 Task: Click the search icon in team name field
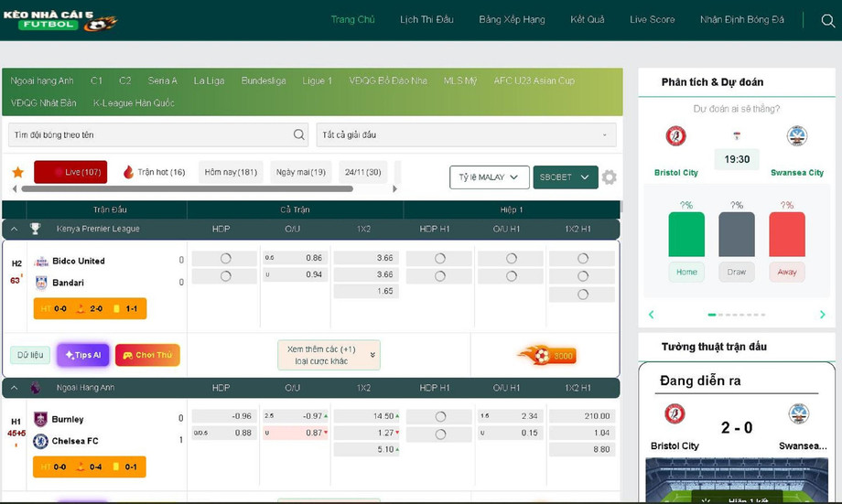click(299, 134)
